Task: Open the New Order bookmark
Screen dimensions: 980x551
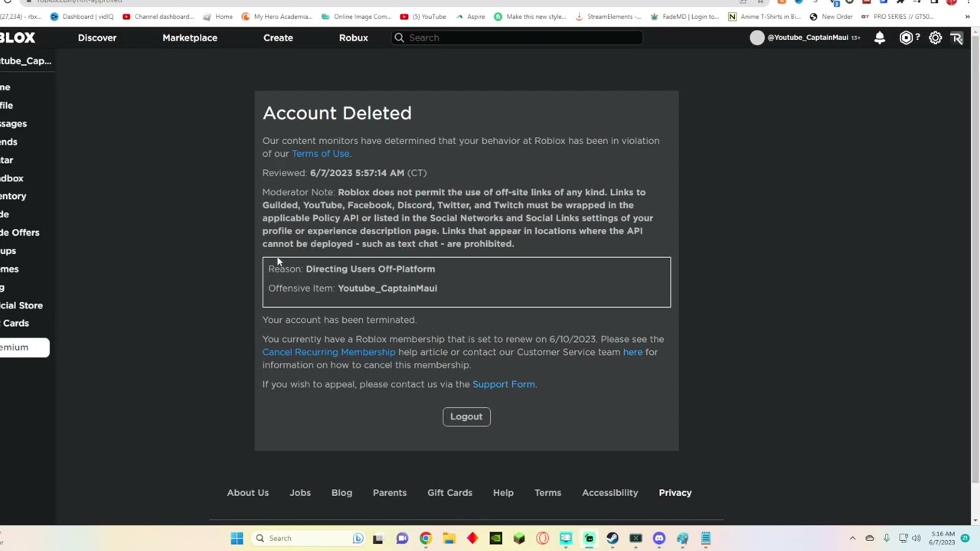Action: (x=831, y=16)
